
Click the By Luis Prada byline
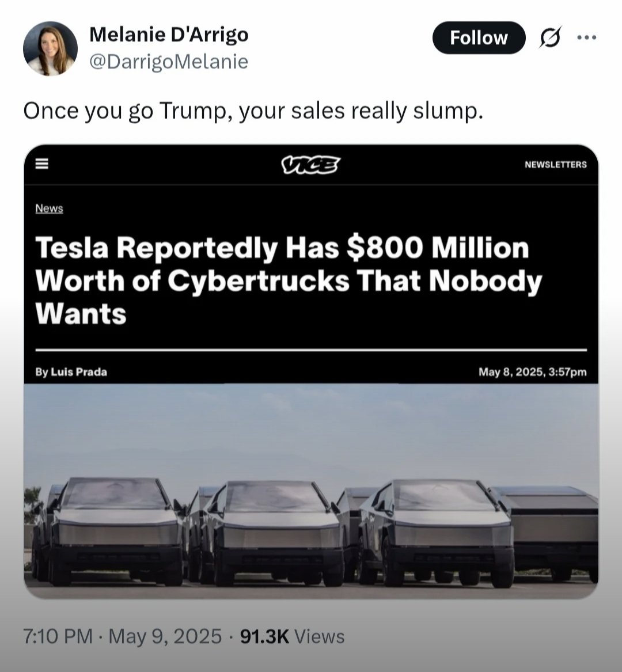(71, 372)
